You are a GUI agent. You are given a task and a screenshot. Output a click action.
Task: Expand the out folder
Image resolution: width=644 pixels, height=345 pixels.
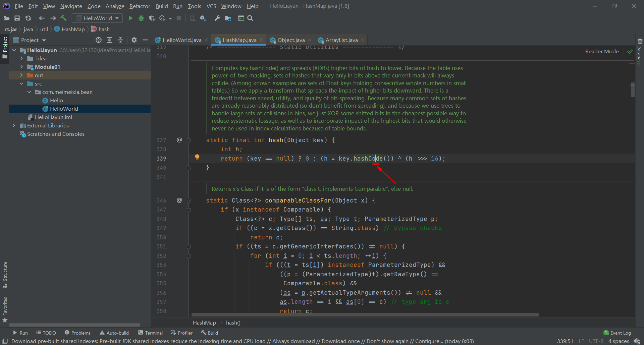[21, 75]
